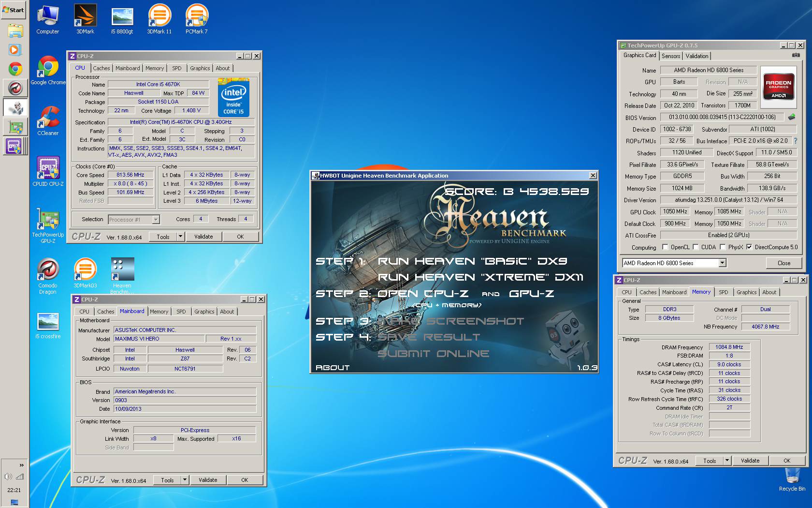
Task: Click the Core Speed value 813.56 MHz
Action: click(130, 175)
